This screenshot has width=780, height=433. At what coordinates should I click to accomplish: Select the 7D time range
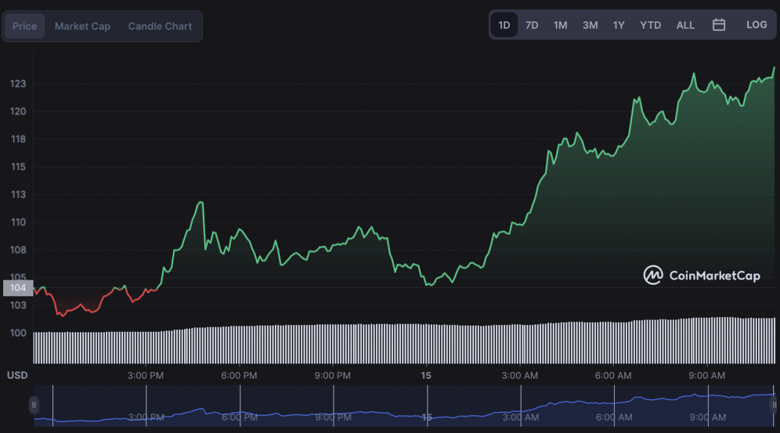tap(532, 25)
